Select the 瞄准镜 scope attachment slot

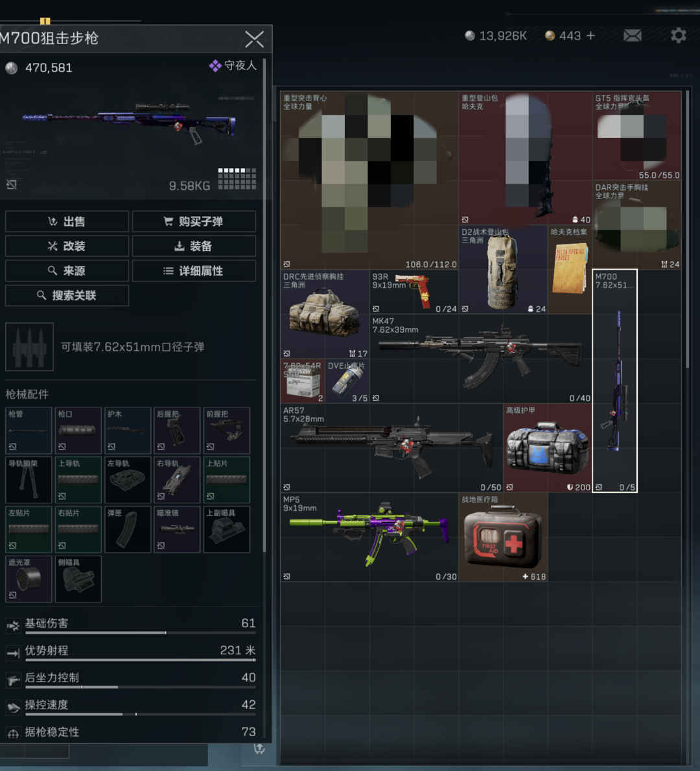click(x=177, y=529)
